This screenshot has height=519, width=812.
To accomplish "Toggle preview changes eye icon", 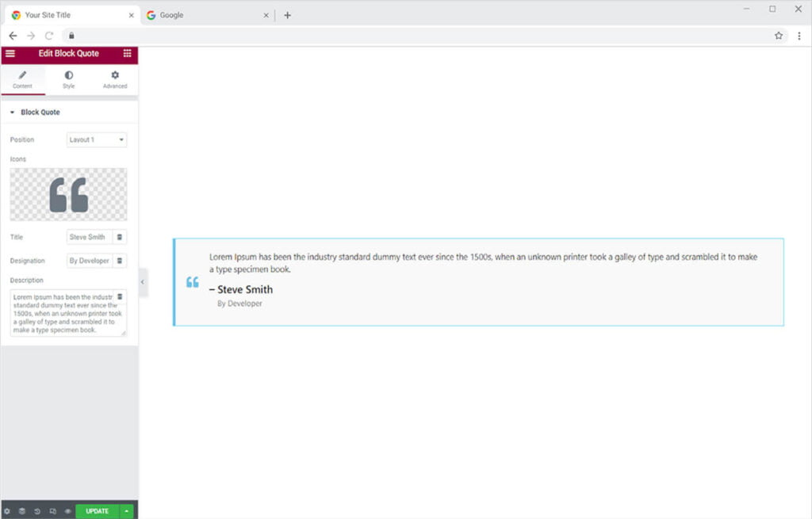I will point(67,511).
